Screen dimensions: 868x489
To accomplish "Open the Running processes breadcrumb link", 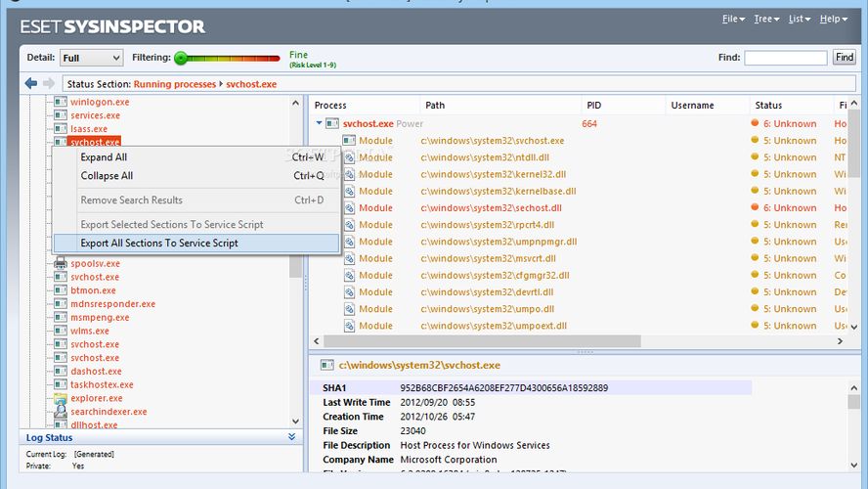I will [x=174, y=84].
